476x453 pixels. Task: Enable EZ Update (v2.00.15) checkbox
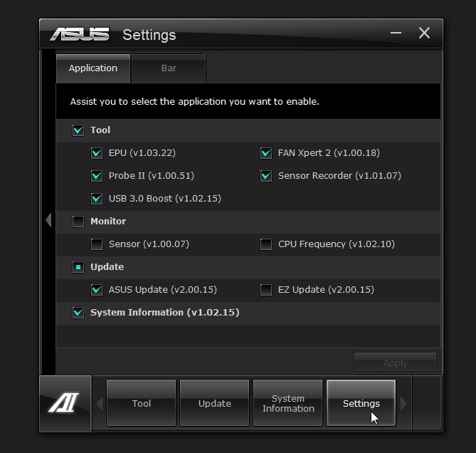[x=266, y=290]
